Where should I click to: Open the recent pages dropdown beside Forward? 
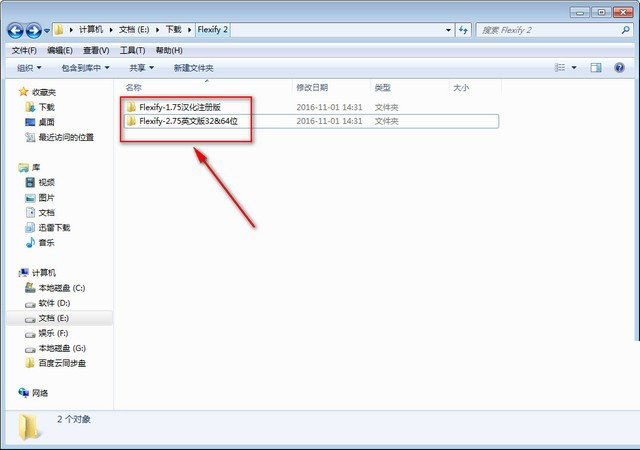pos(47,31)
